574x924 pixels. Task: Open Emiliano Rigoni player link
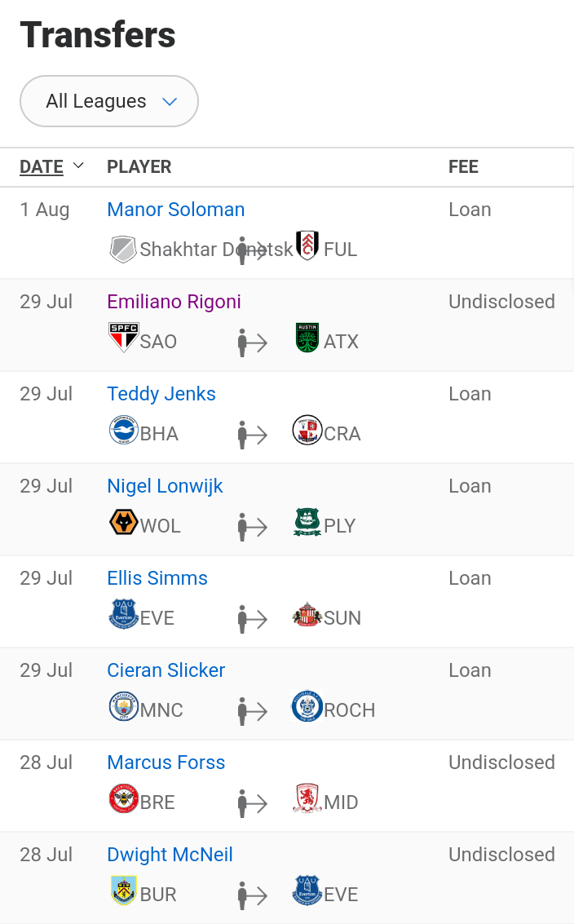pyautogui.click(x=174, y=301)
